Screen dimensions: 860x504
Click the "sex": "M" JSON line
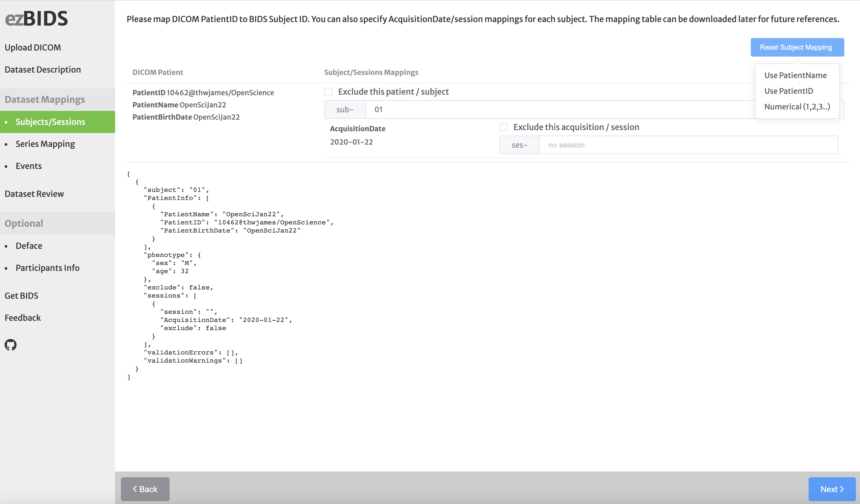point(174,263)
